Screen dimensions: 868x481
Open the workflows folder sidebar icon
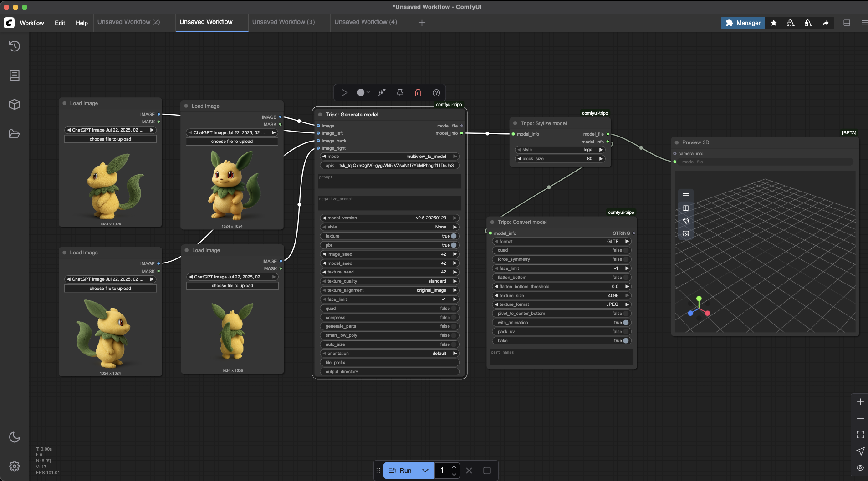(15, 134)
